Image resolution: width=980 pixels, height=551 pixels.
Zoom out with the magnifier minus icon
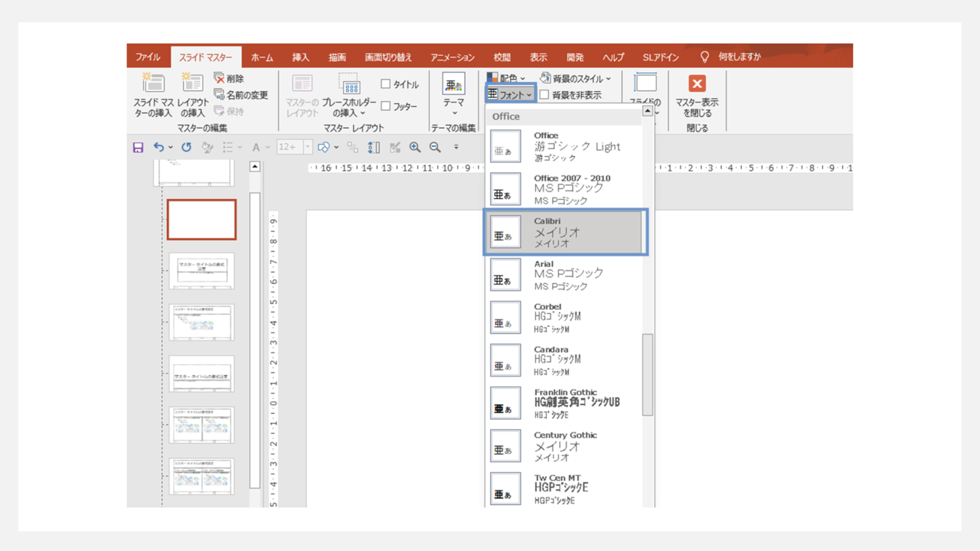coord(435,147)
